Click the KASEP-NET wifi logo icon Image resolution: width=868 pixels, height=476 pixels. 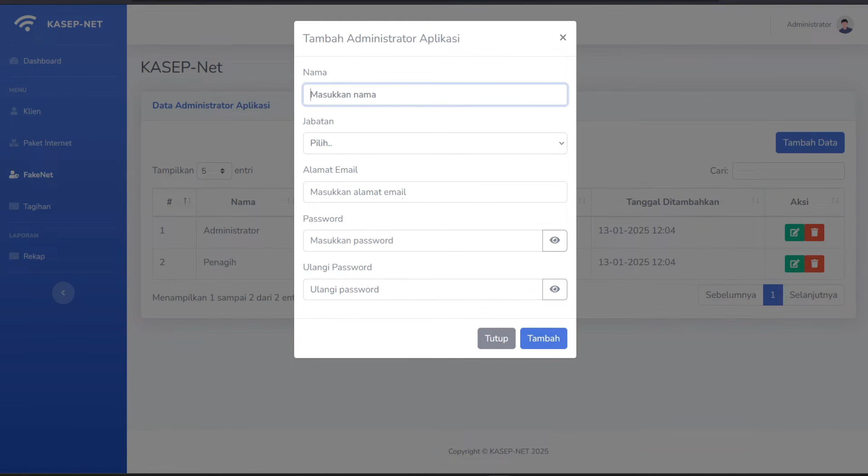pyautogui.click(x=25, y=23)
